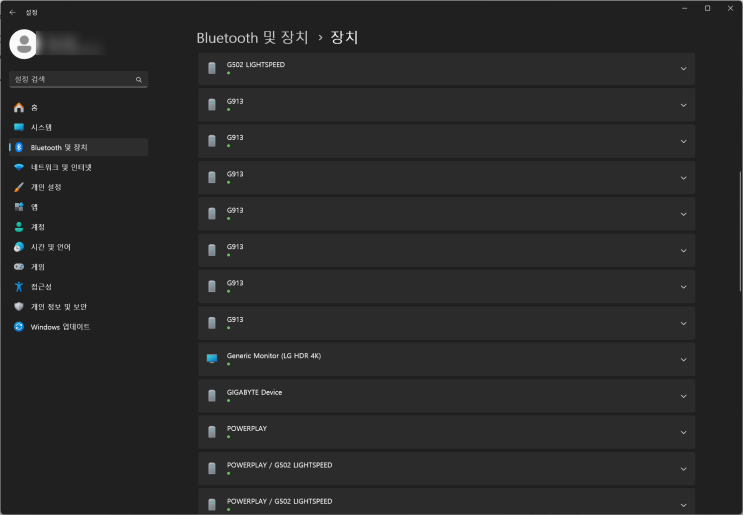
Task: Expand the standalone POWERPLAY row chevron
Action: click(683, 433)
